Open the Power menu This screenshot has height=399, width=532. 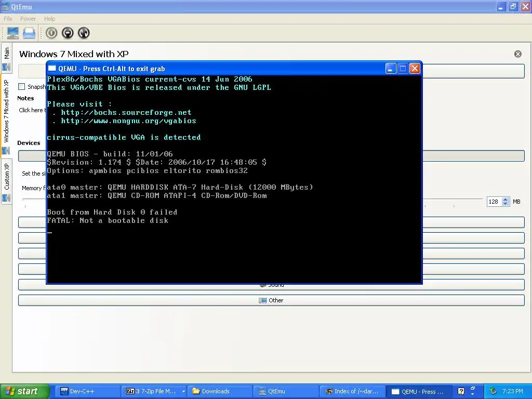tap(28, 19)
